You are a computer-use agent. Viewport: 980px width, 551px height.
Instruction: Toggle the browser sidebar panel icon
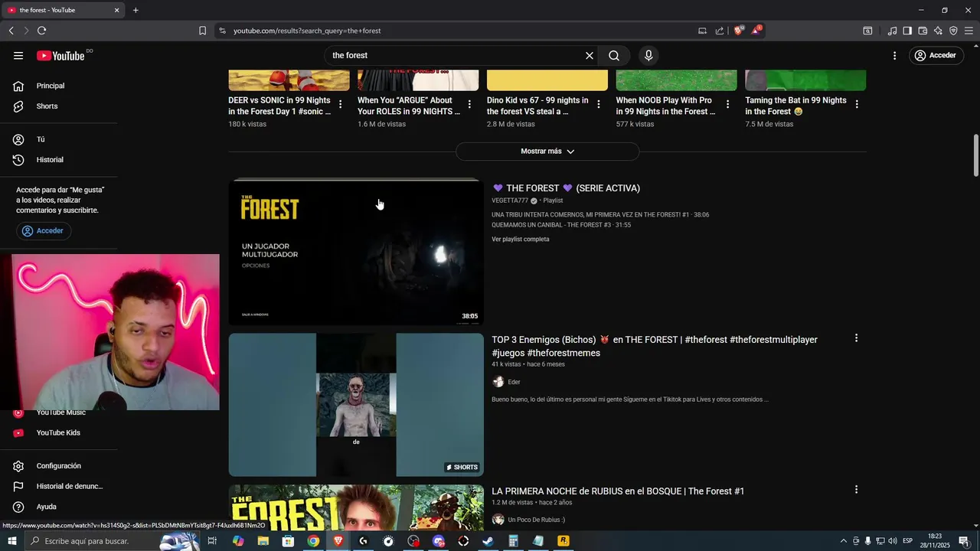coord(907,31)
